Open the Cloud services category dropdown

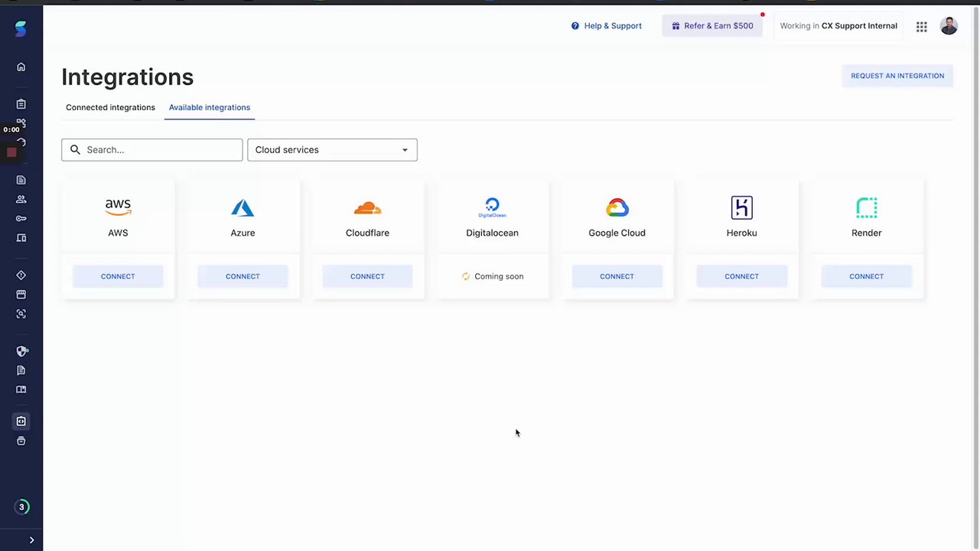click(x=332, y=150)
